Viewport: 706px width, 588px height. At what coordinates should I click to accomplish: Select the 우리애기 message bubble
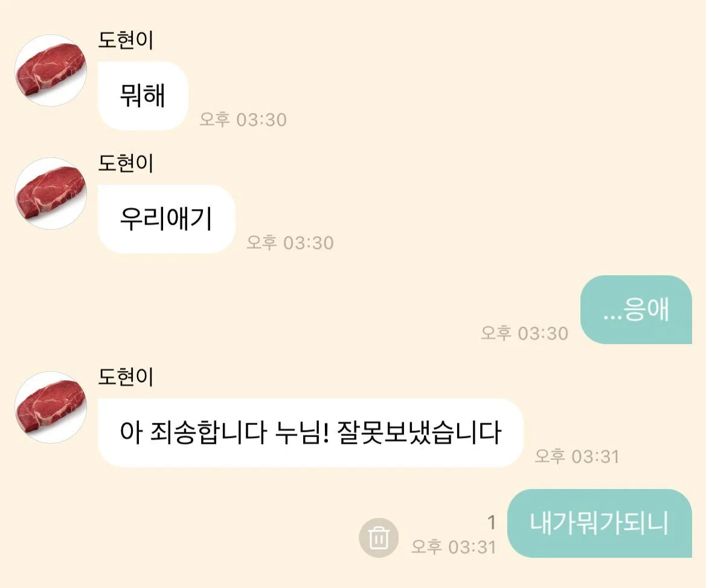167,219
